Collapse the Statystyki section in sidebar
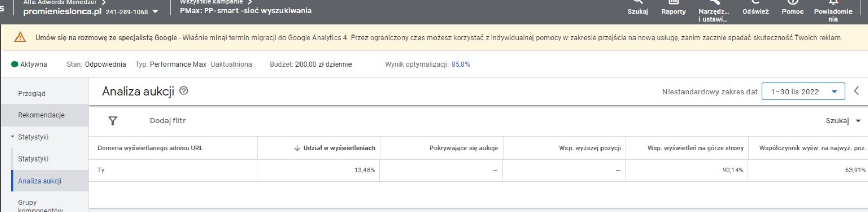Image resolution: width=868 pixels, height=212 pixels. (13, 137)
